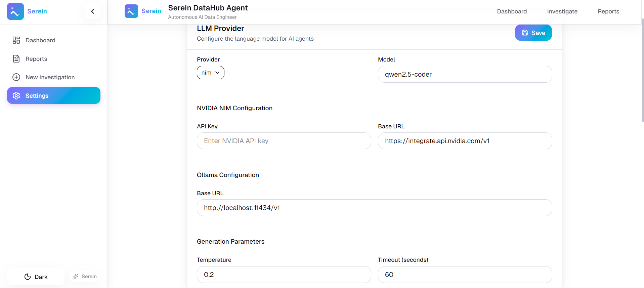This screenshot has width=644, height=288.
Task: Save the LLM Provider settings
Action: coord(533,33)
